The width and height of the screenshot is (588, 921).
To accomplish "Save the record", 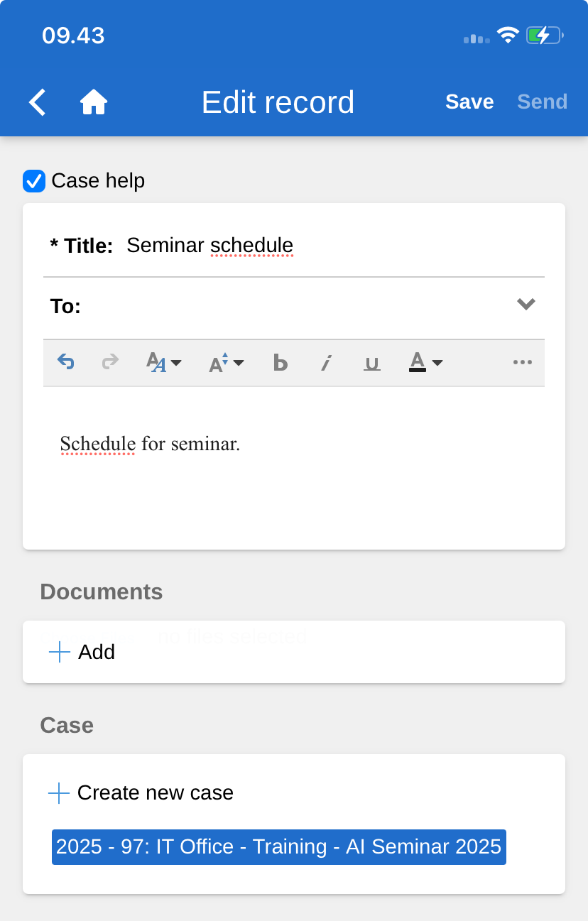I will coord(469,102).
